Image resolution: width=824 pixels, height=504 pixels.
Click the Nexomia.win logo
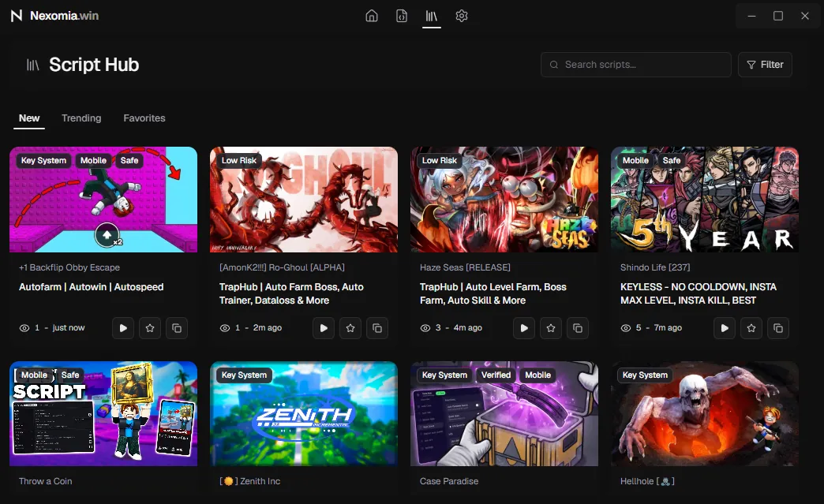point(54,16)
